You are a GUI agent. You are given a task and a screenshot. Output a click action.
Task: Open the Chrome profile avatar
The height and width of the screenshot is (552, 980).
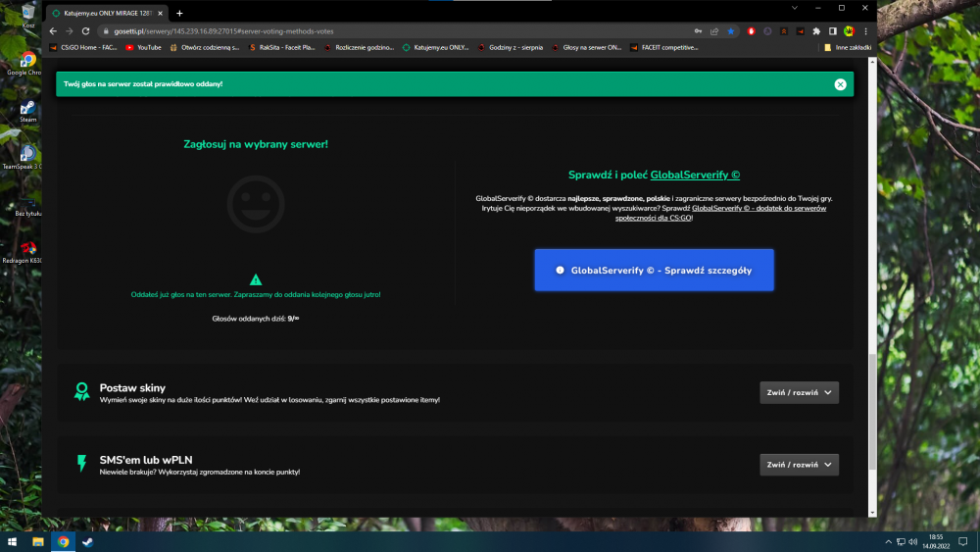click(849, 31)
